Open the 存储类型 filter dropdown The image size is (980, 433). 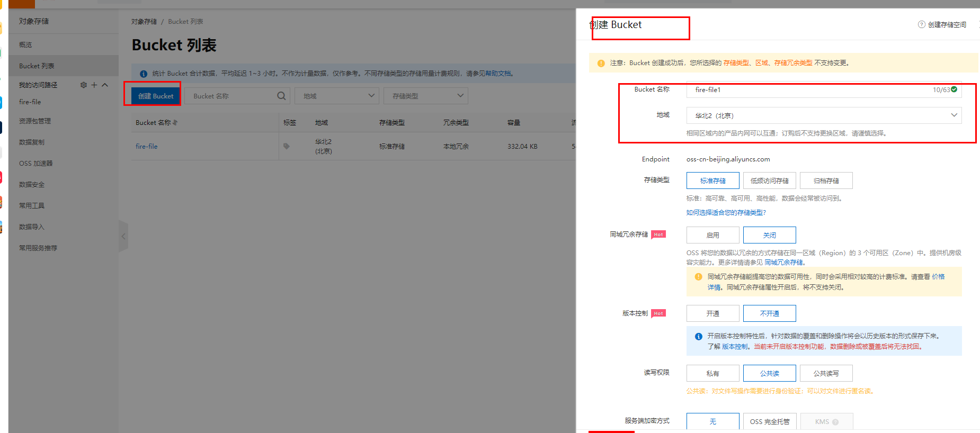426,96
